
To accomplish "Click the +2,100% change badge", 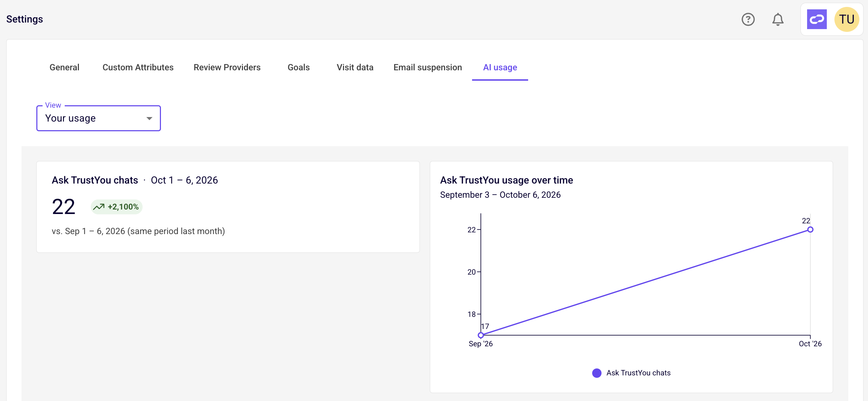I will tap(117, 207).
